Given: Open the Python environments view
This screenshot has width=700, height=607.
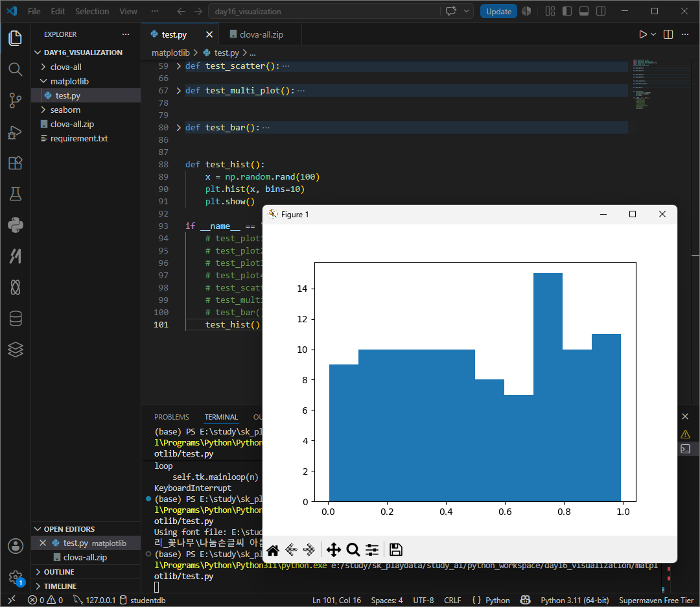Looking at the screenshot, I should click(15, 225).
